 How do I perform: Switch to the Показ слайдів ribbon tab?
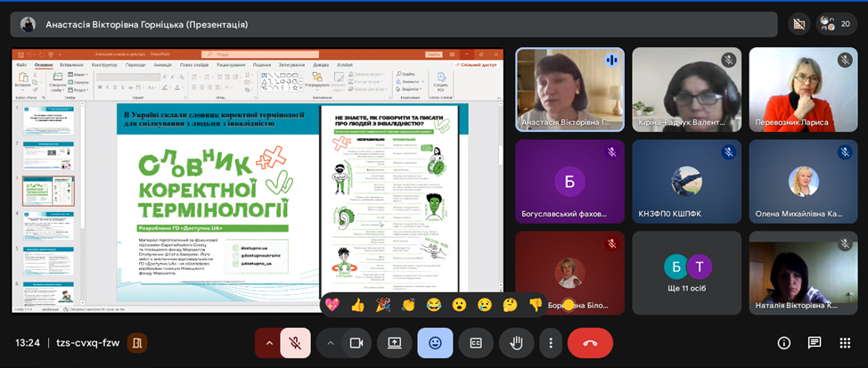coord(193,65)
